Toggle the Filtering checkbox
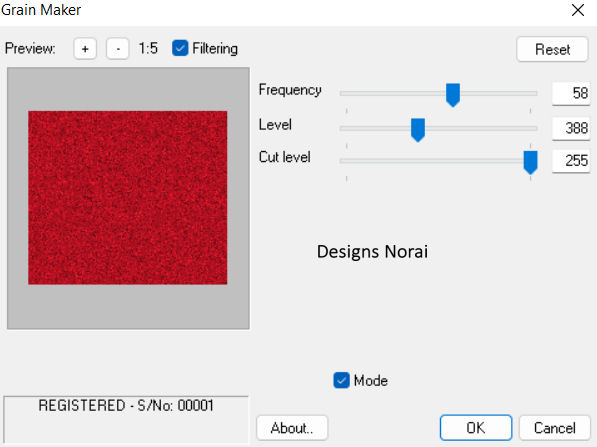This screenshot has width=597, height=447. click(x=180, y=48)
